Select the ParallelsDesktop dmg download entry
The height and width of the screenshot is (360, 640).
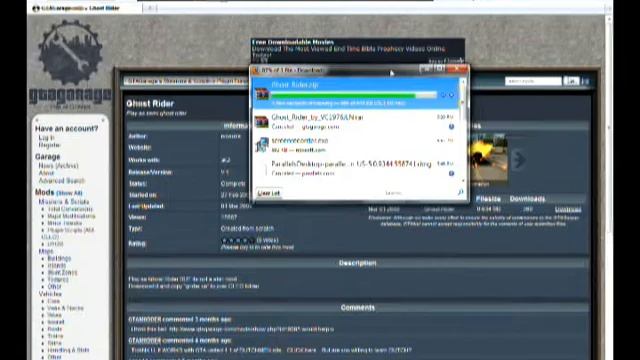coord(356,168)
